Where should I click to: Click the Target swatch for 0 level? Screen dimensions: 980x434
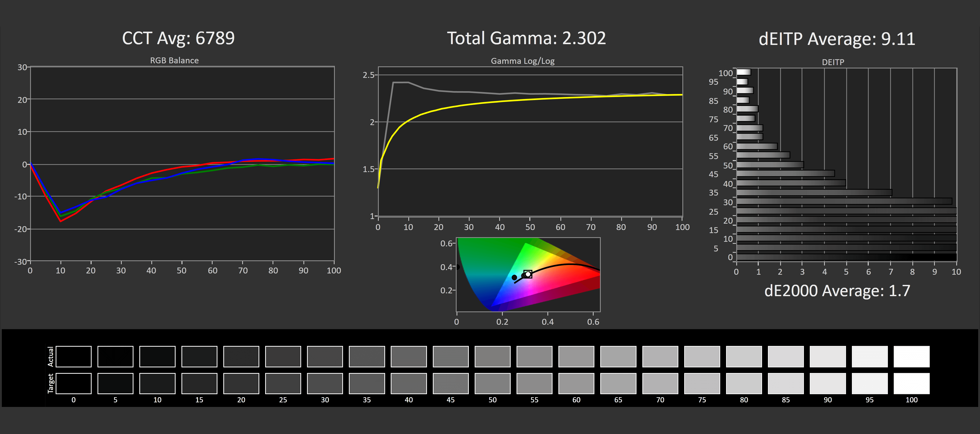tap(73, 383)
